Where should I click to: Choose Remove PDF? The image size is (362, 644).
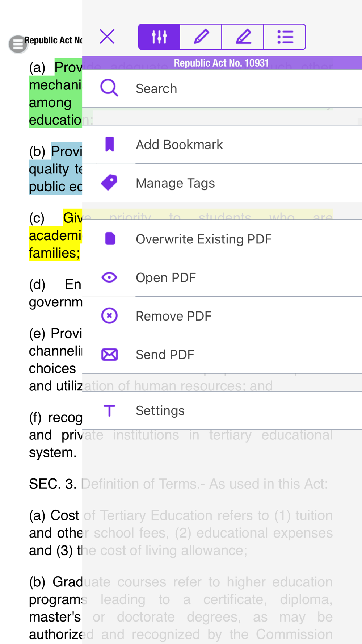[222, 316]
